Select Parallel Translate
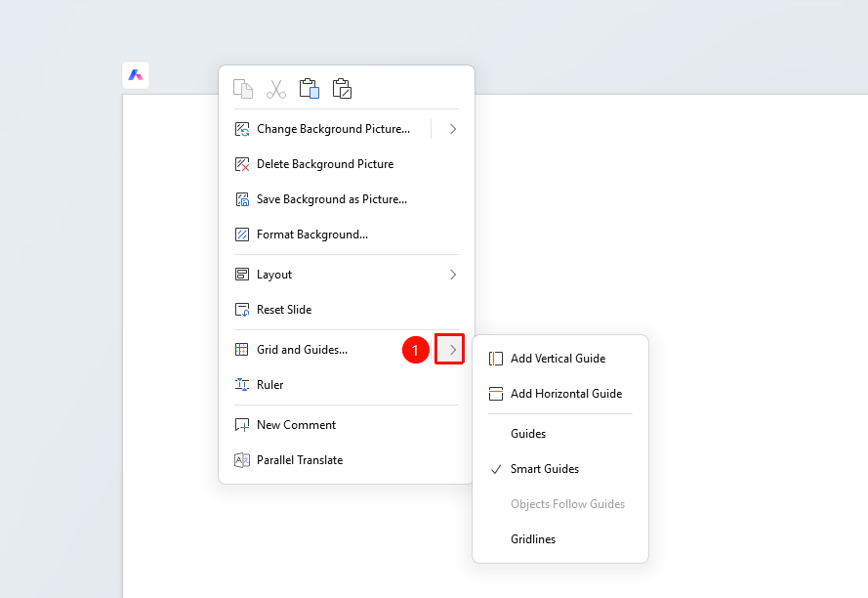Screen dimensions: 868x598 point(347,460)
